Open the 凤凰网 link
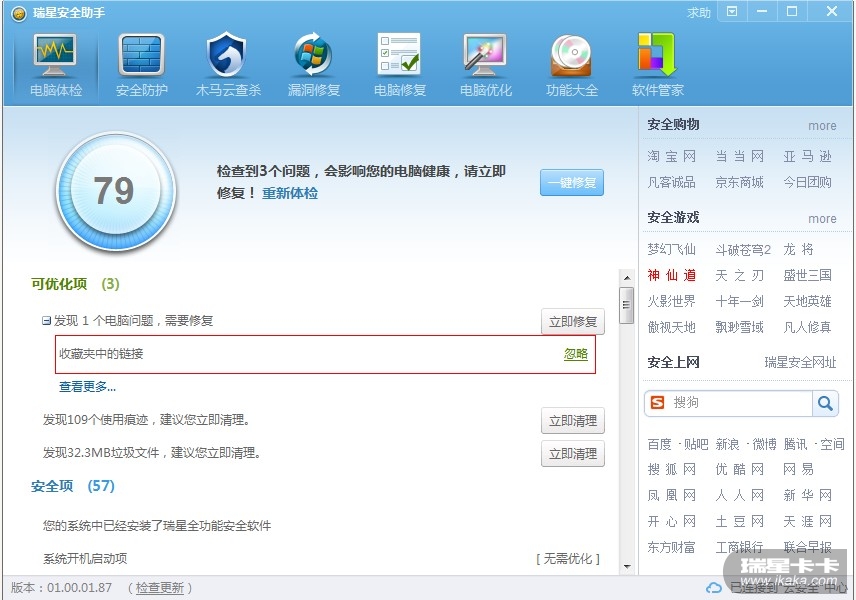Viewport: 856px width, 600px height. pos(671,496)
